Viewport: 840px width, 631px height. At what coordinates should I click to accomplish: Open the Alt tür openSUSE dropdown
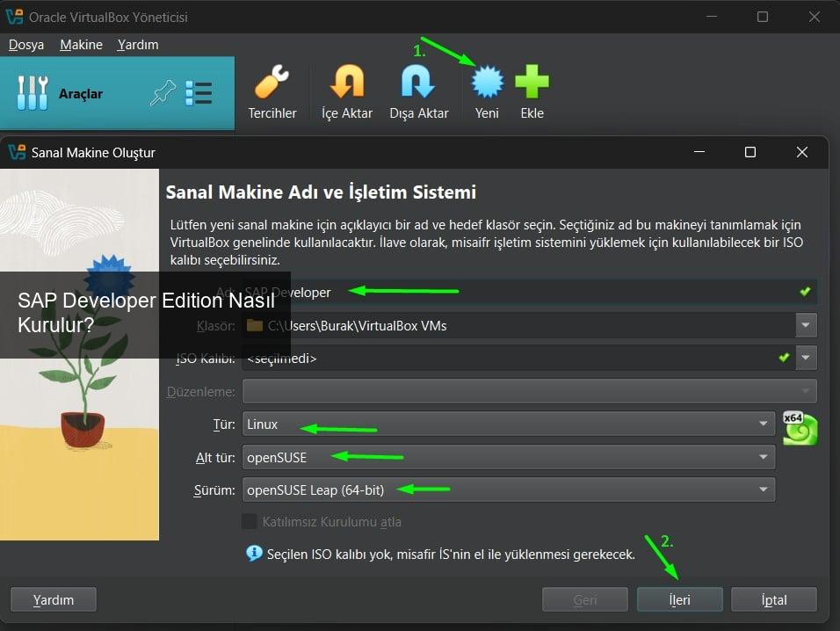click(x=508, y=457)
